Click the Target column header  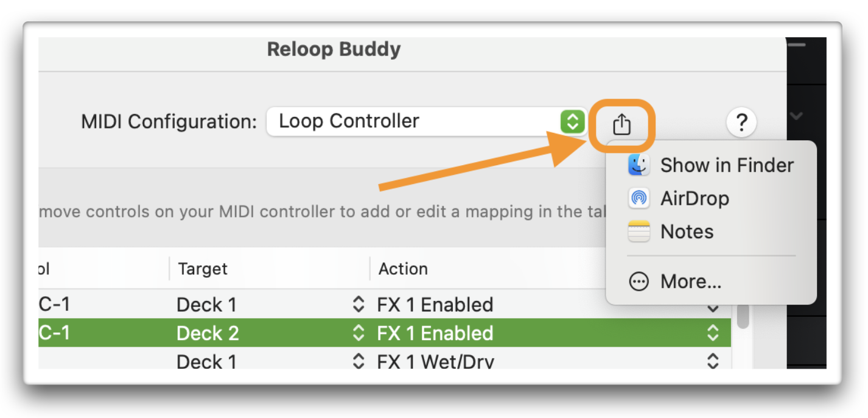pyautogui.click(x=203, y=269)
